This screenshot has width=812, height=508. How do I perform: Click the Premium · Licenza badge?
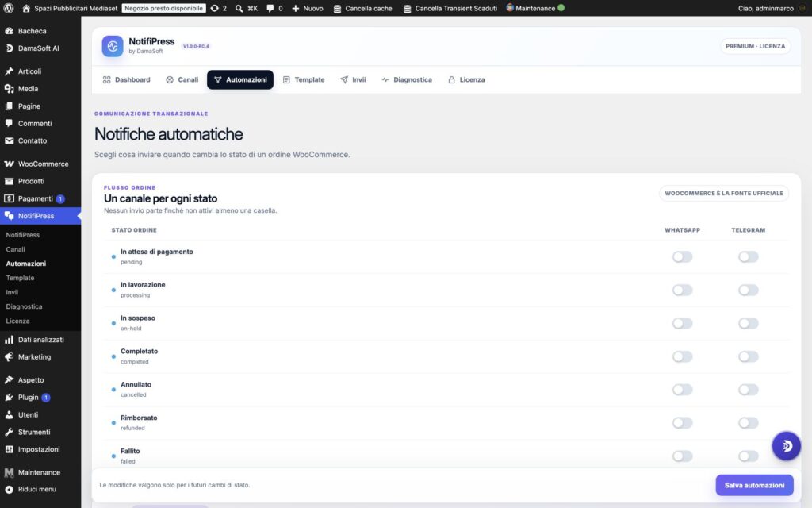point(755,46)
